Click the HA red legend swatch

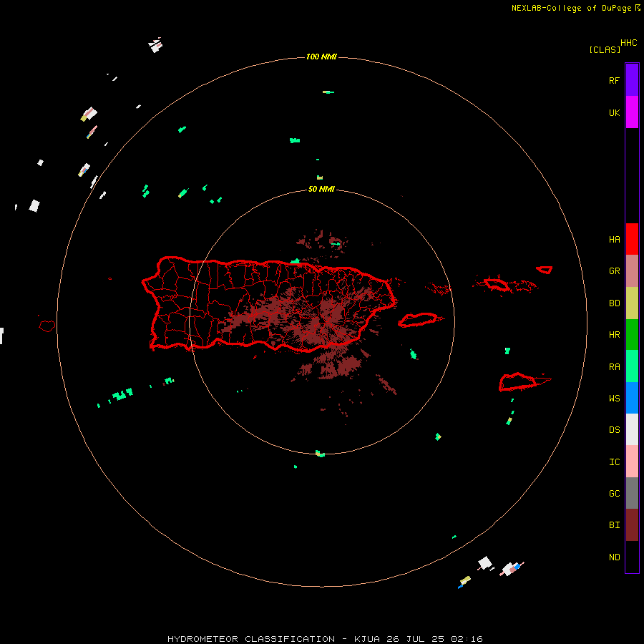(632, 239)
